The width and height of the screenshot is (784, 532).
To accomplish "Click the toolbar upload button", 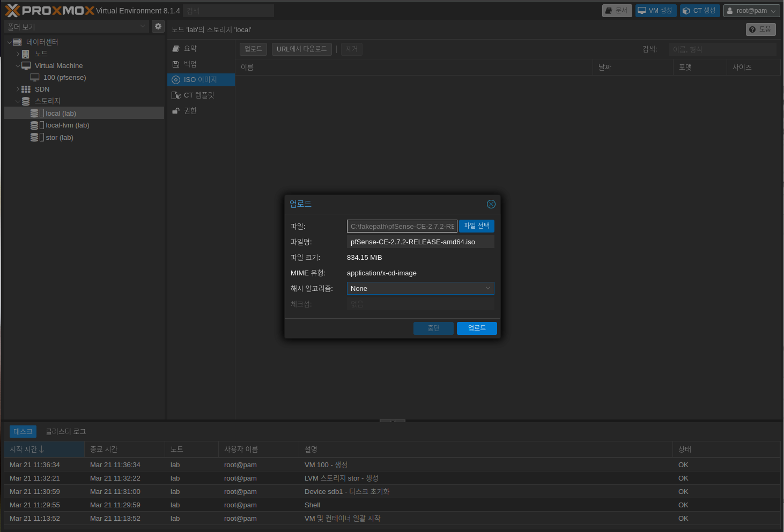I will 253,49.
